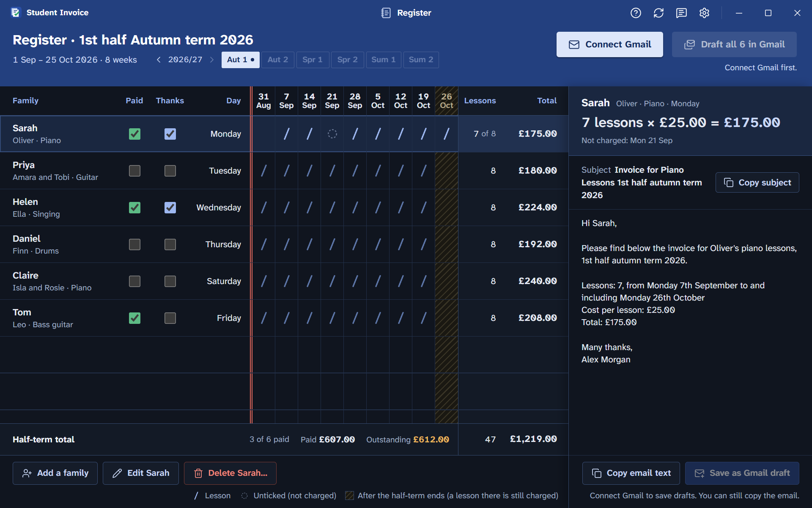The height and width of the screenshot is (508, 812).
Task: Click Edit Sarah button
Action: tap(141, 473)
